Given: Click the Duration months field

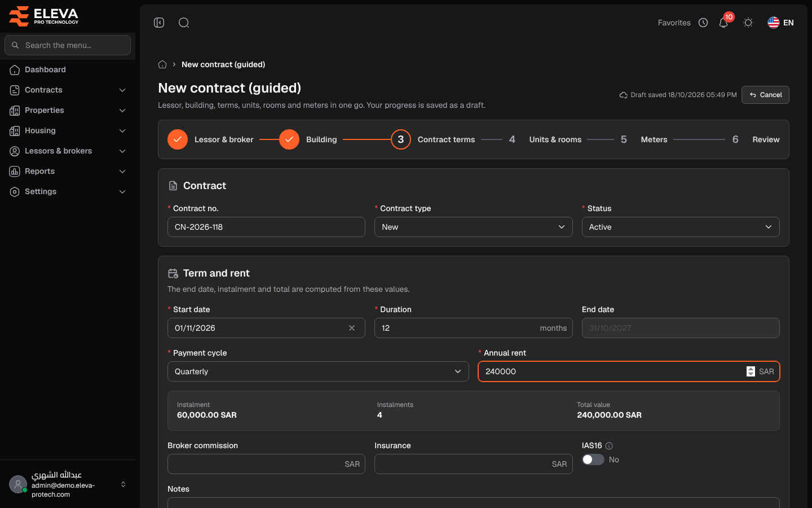Looking at the screenshot, I should (x=474, y=328).
